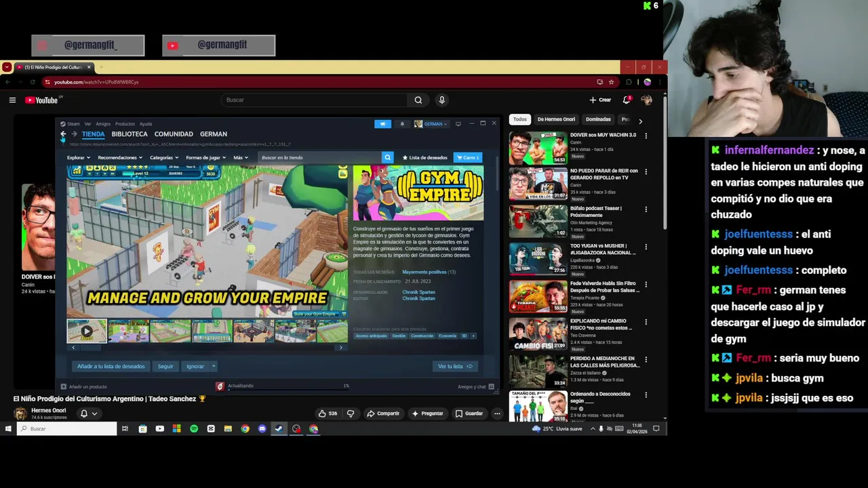868x488 pixels.
Task: Click the Guardar button
Action: pos(469,413)
